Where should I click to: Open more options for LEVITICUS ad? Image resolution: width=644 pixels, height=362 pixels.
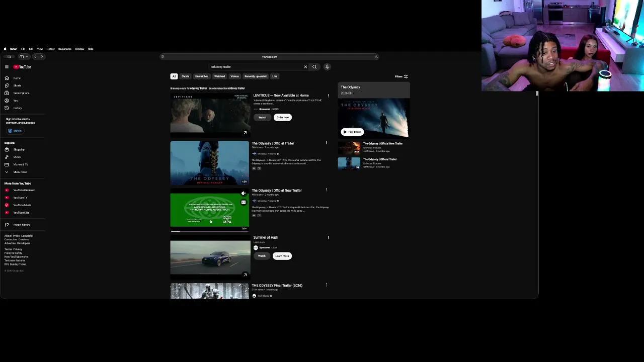pyautogui.click(x=329, y=96)
